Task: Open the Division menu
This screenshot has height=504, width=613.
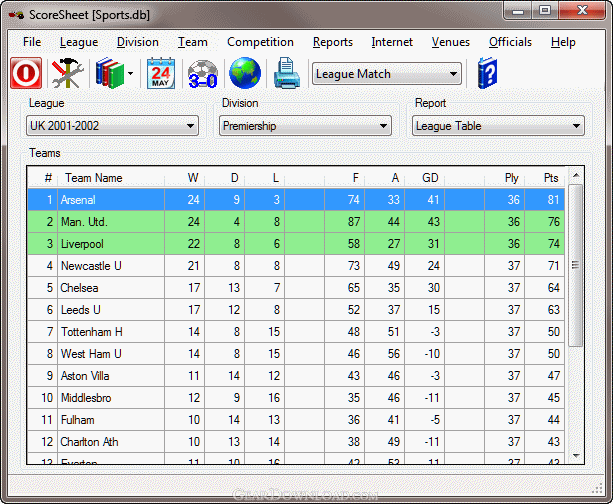Action: coord(138,42)
